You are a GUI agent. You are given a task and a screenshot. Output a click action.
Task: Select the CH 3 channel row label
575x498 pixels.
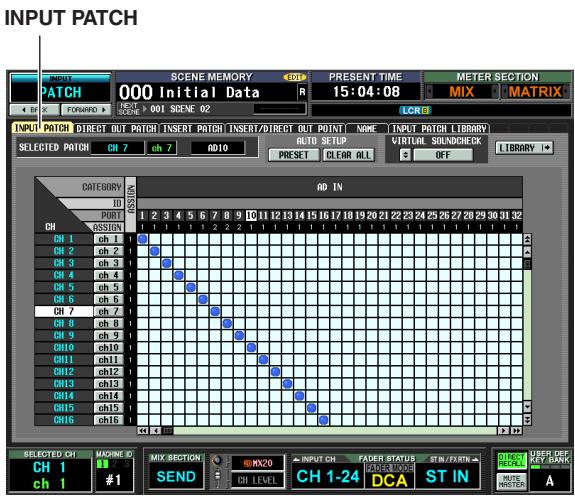coord(63,263)
